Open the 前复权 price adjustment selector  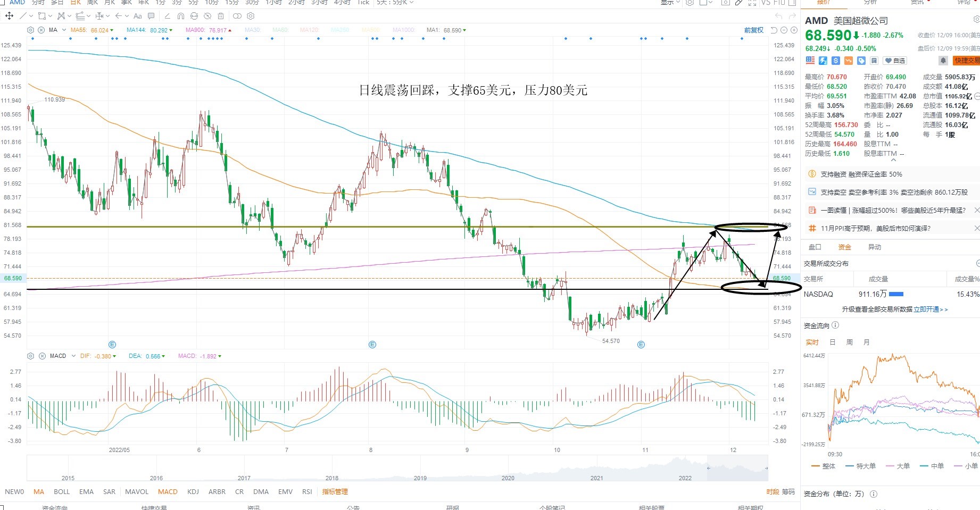point(754,30)
